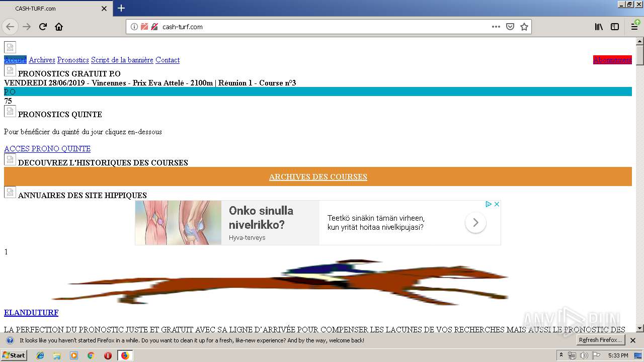The image size is (644, 362).
Task: Click the Firefox taskbar button
Action: [x=125, y=355]
